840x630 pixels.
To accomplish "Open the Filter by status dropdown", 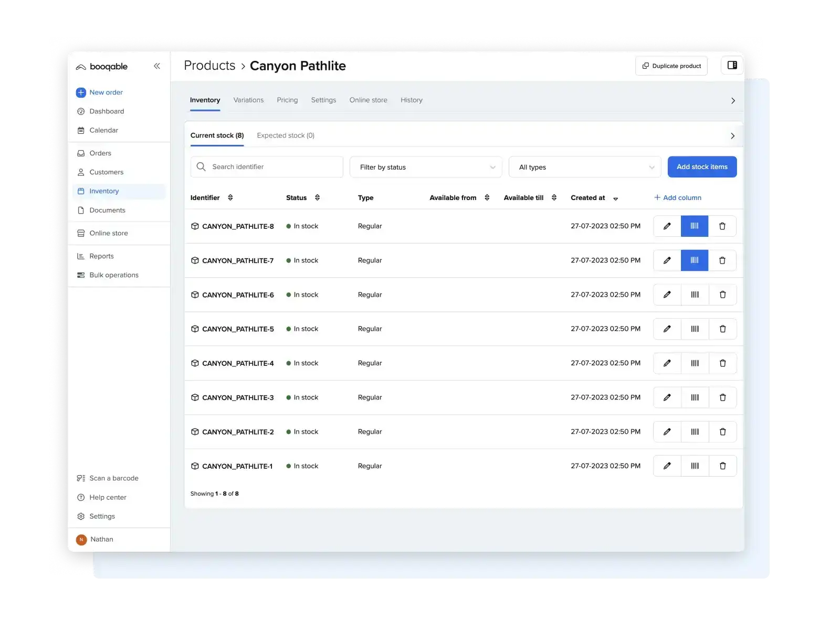I will click(425, 167).
